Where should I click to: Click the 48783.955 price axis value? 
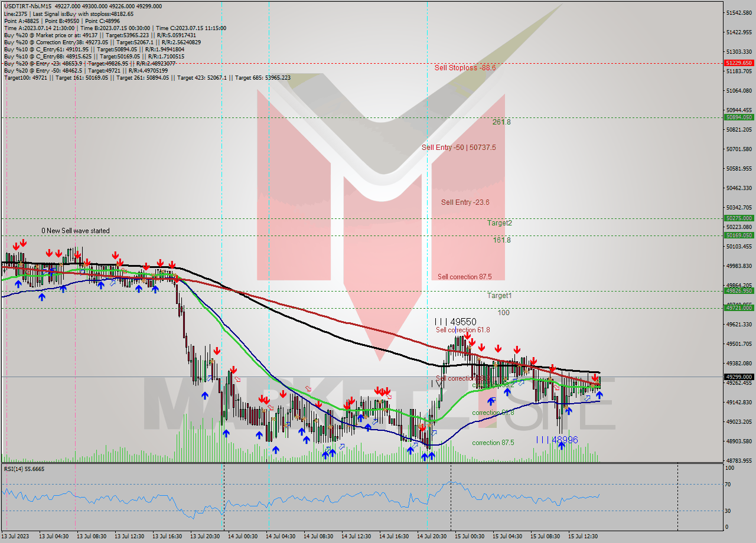tap(739, 460)
